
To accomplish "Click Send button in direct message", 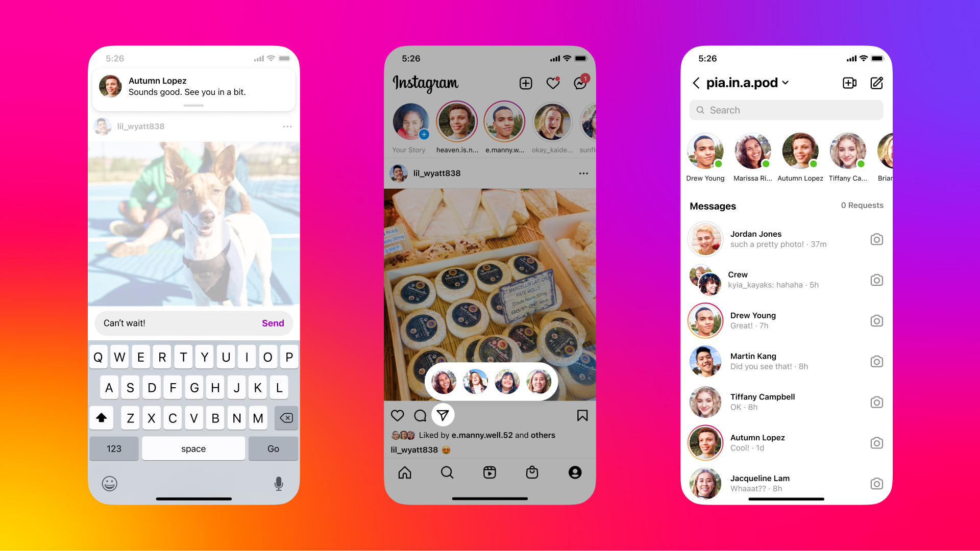I will point(273,323).
